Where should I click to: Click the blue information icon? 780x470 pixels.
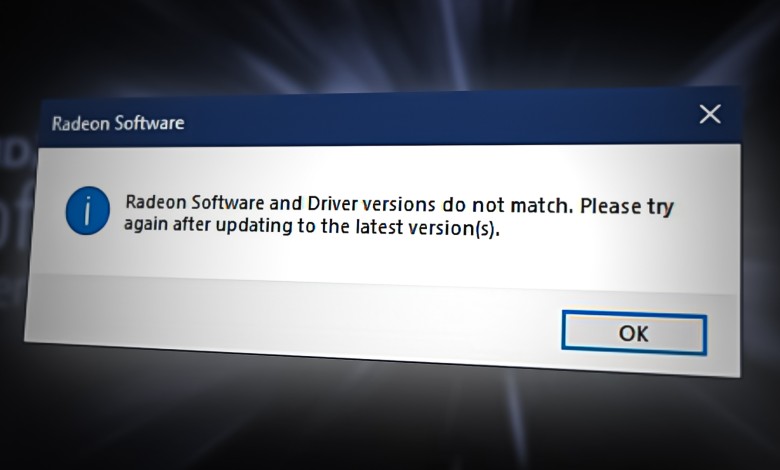coord(88,211)
